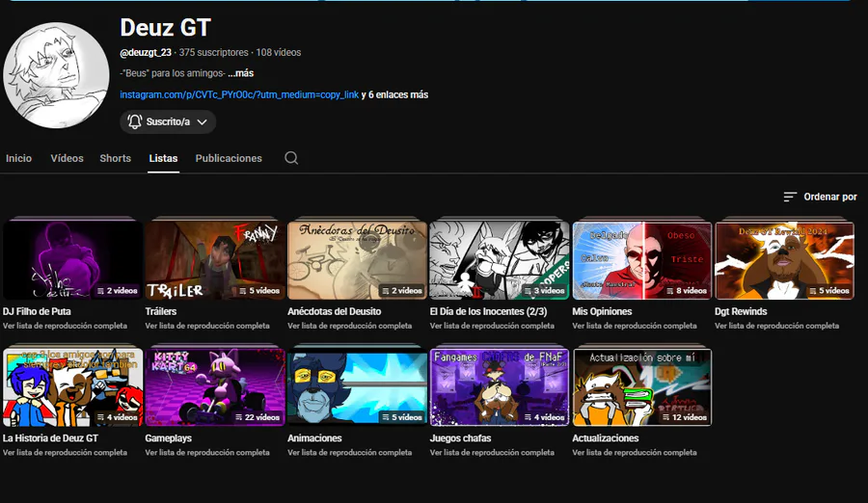Viewport: 868px width, 503px height.
Task: Open the Ordenar por sorting menu
Action: (820, 197)
